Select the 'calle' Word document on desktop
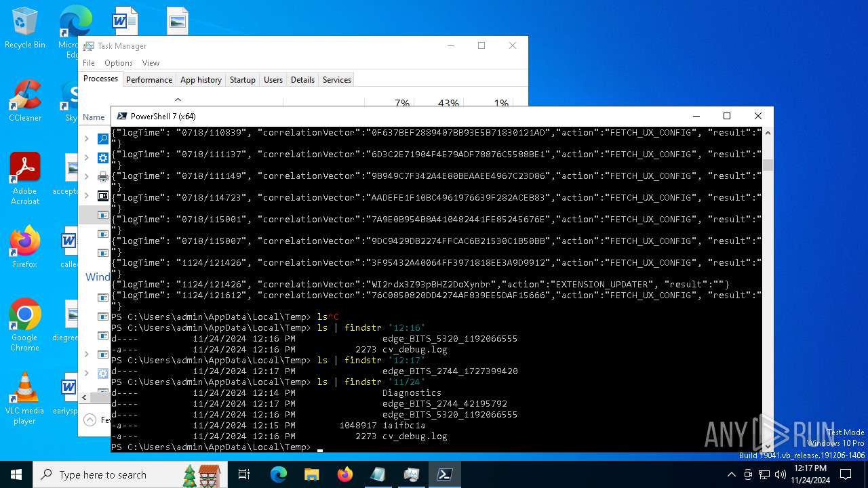The image size is (868, 488). click(x=69, y=247)
